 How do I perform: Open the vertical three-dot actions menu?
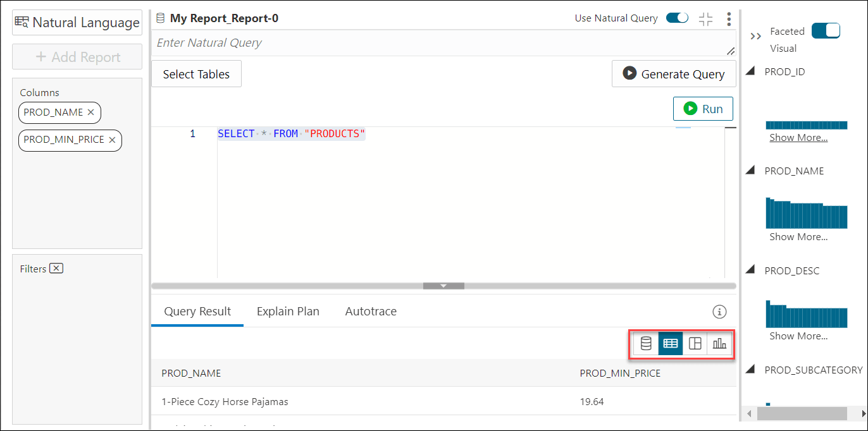coord(729,19)
